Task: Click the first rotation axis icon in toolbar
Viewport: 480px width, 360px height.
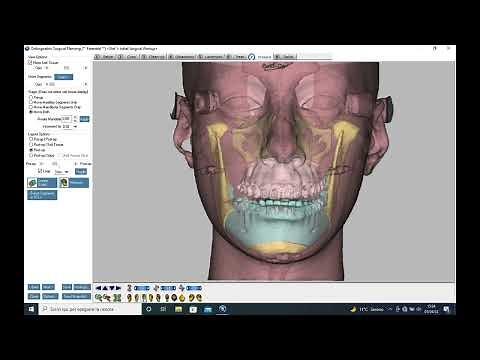Action: click(130, 288)
